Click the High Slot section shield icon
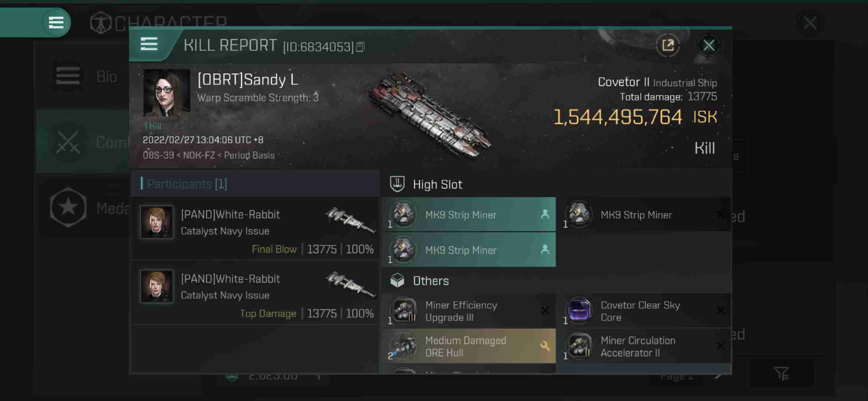The image size is (868, 401). pos(397,184)
